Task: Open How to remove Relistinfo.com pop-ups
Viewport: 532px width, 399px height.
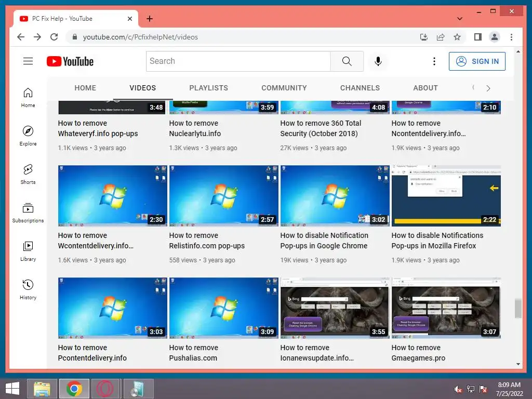Action: point(207,241)
